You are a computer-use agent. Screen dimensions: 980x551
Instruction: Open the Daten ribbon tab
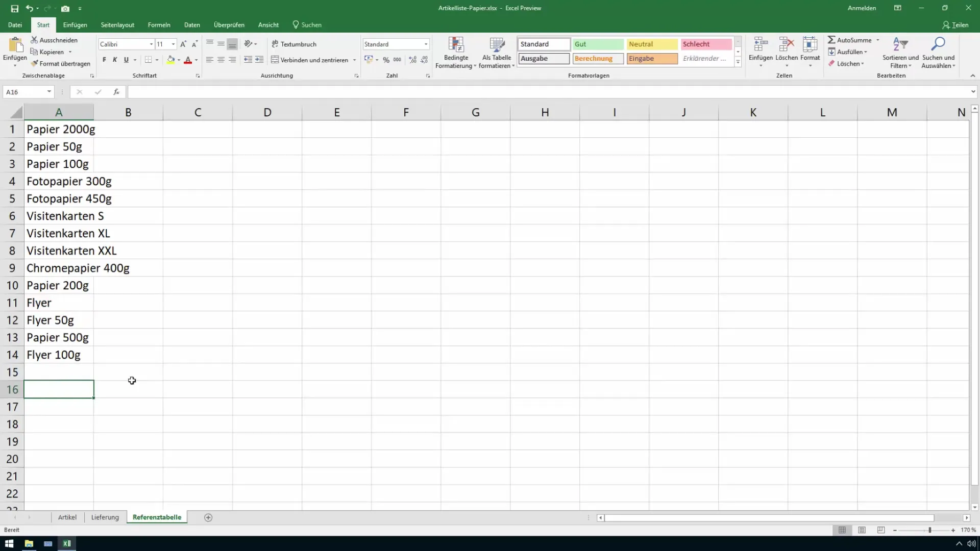tap(192, 24)
